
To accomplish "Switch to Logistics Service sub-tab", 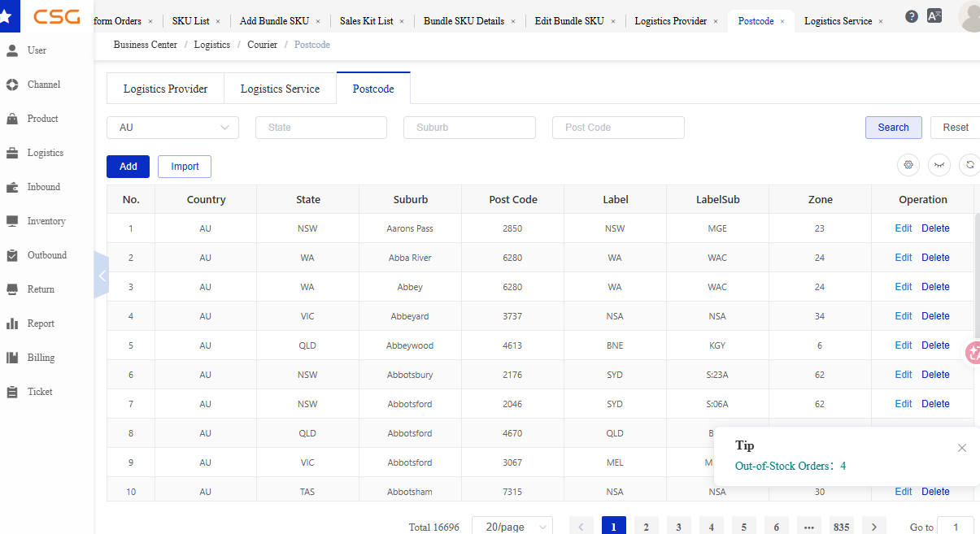I will 280,89.
